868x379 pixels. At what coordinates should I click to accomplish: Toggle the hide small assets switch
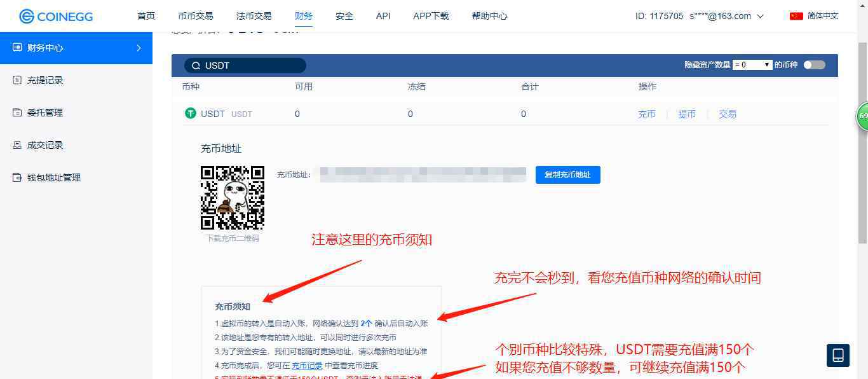[814, 65]
